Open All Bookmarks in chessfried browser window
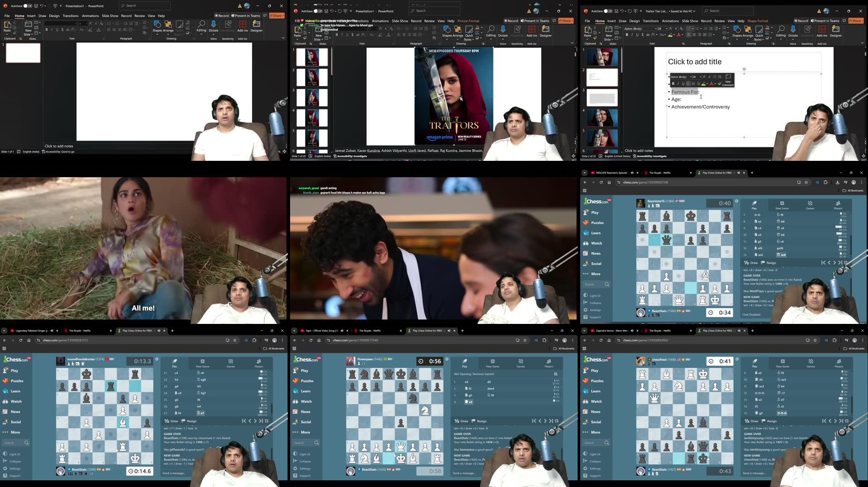The height and width of the screenshot is (487, 868). 853,349
